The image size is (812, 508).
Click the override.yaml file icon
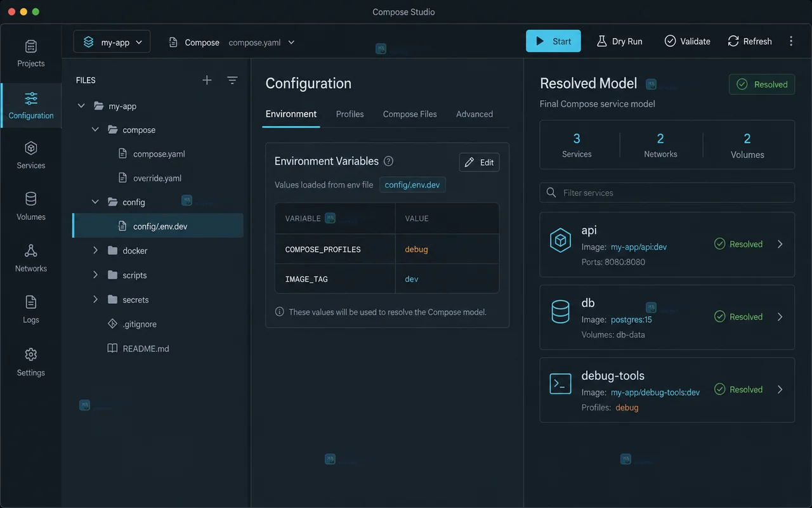(x=122, y=178)
